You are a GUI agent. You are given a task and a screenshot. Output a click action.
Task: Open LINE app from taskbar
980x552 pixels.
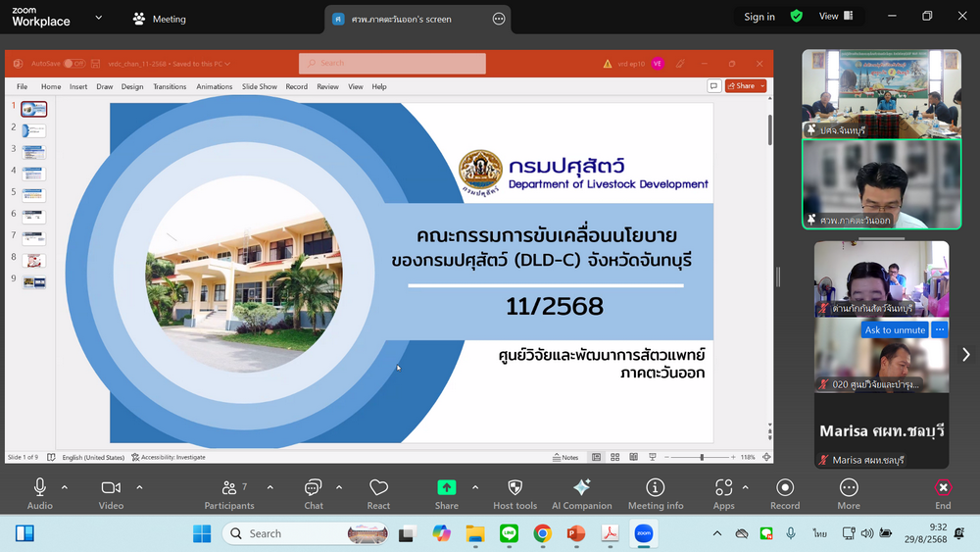point(509,533)
